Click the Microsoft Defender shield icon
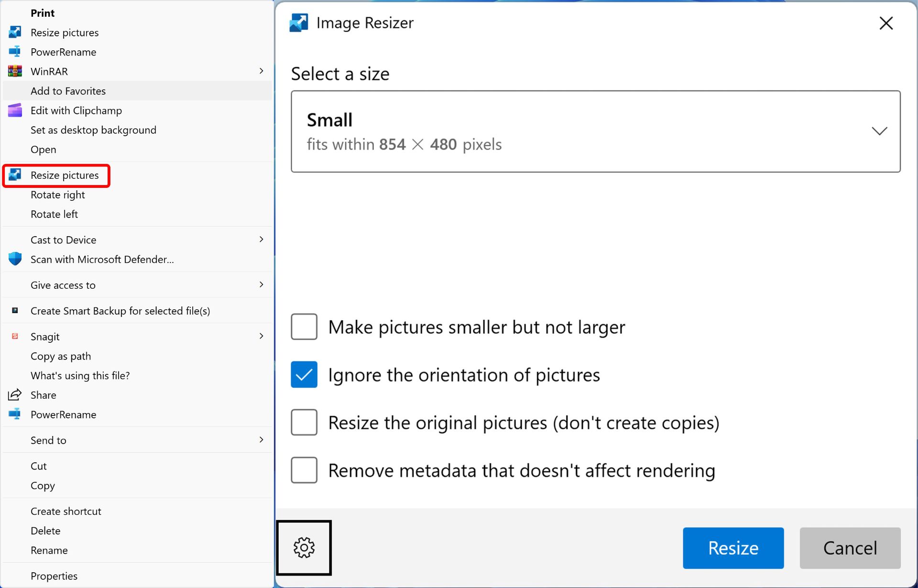Image resolution: width=918 pixels, height=588 pixels. pyautogui.click(x=15, y=259)
